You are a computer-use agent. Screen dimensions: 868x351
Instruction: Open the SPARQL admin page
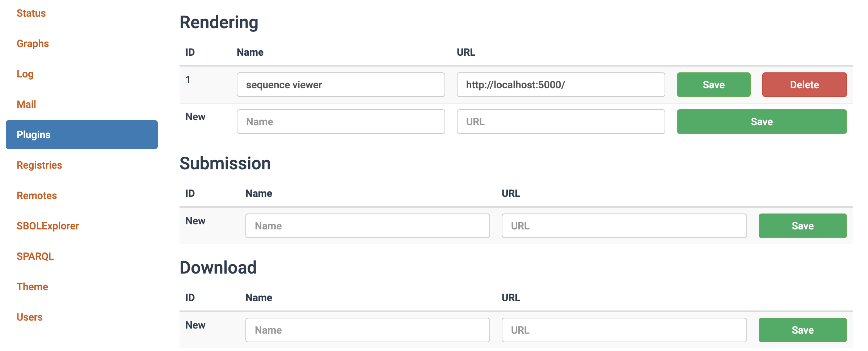point(35,256)
